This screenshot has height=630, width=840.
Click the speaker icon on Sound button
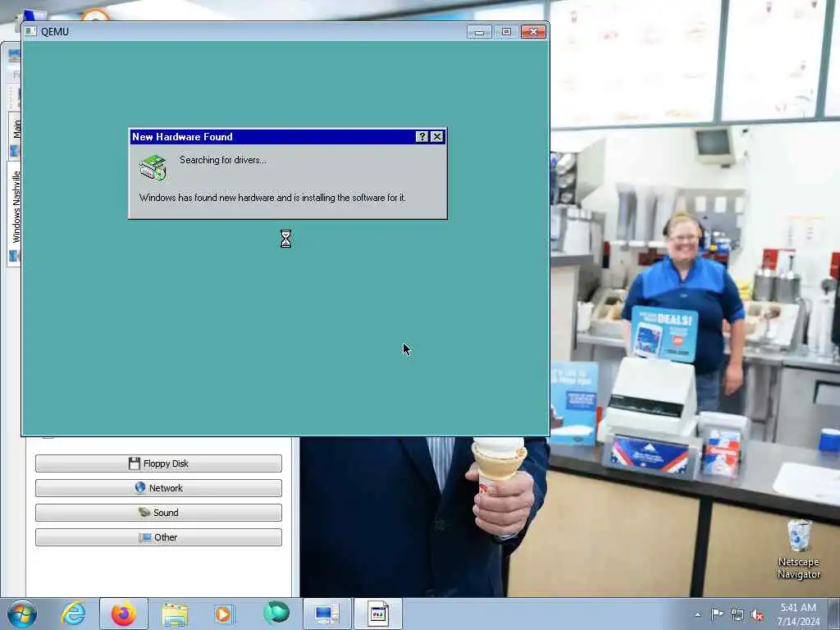[144, 512]
